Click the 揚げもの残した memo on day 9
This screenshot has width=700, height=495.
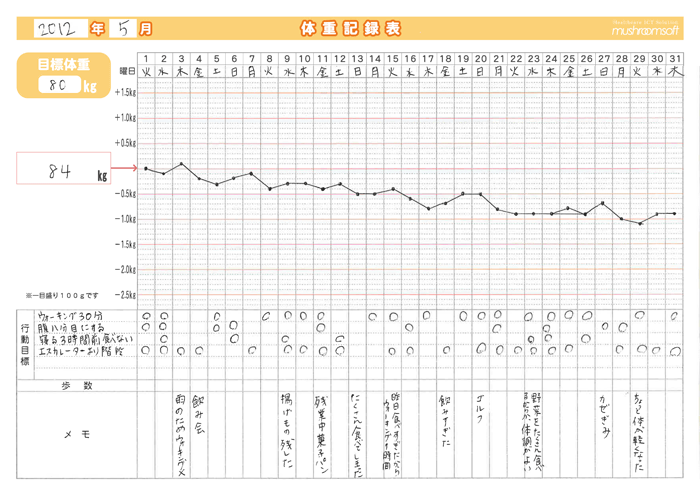286,431
